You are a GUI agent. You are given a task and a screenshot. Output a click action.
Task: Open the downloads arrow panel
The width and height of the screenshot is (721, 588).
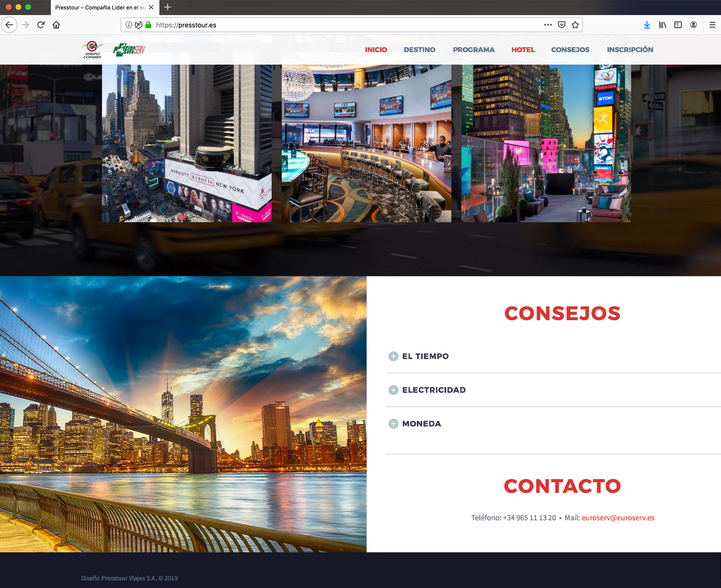647,25
